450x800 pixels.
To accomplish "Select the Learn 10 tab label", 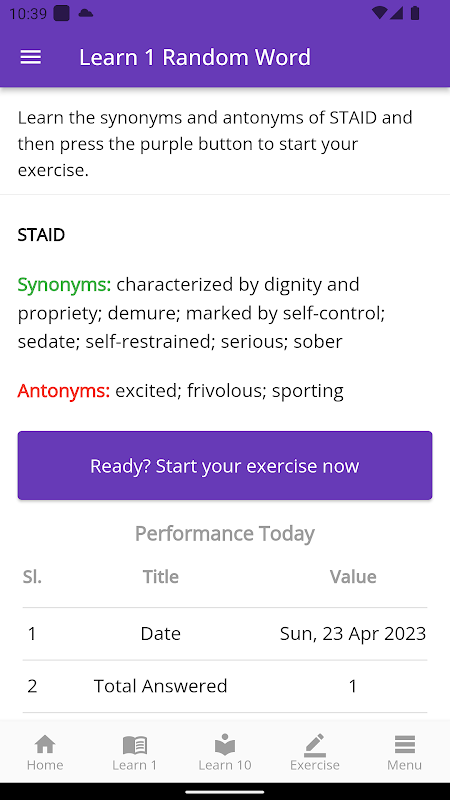I will 225,765.
